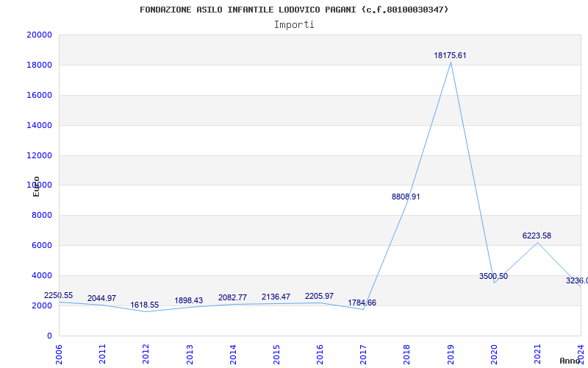Click the 2011 x-axis year label
Image resolution: width=588 pixels, height=368 pixels.
tap(102, 354)
